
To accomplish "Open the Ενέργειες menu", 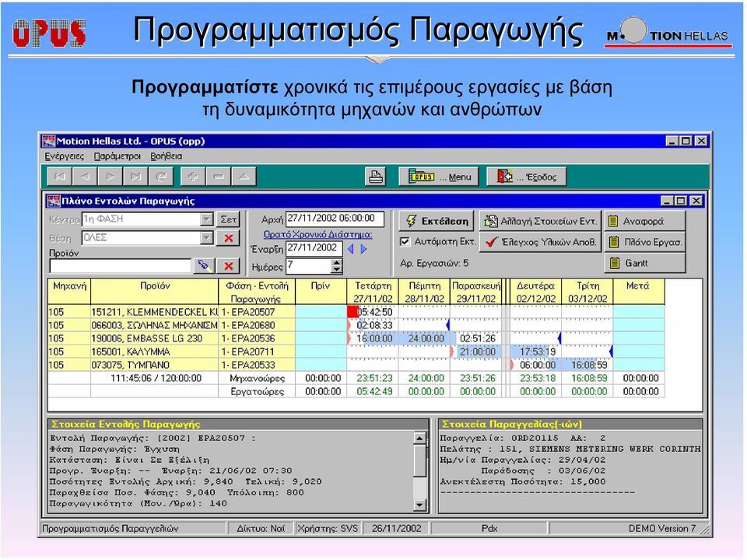I will click(65, 156).
